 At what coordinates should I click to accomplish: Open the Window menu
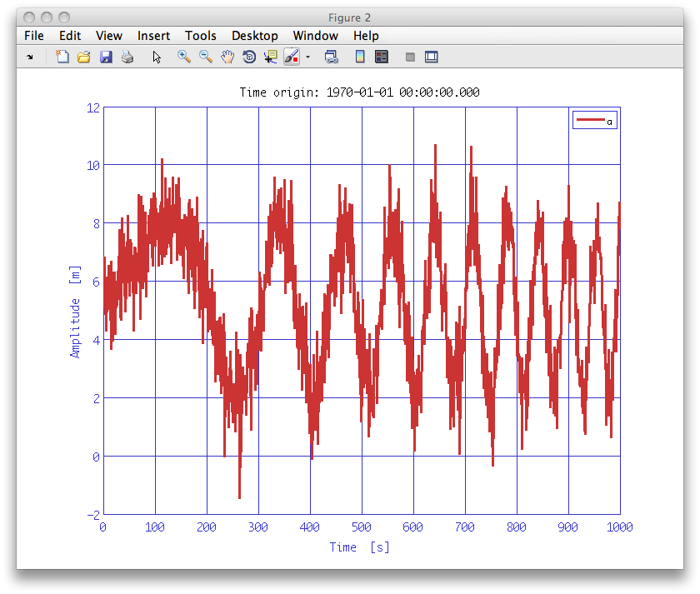click(x=316, y=36)
